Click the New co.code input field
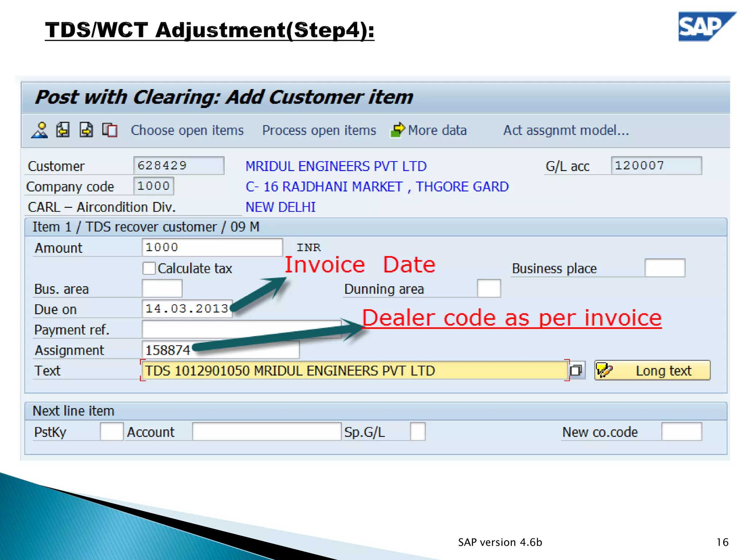 (x=682, y=432)
